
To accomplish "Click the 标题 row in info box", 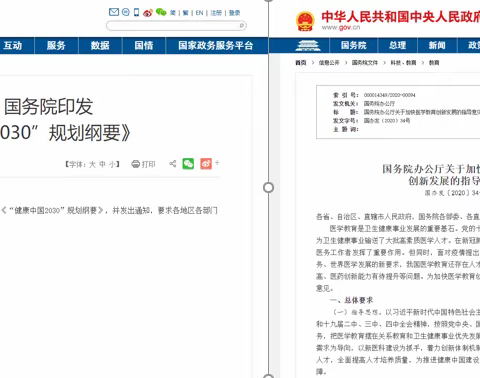I will coord(406,112).
